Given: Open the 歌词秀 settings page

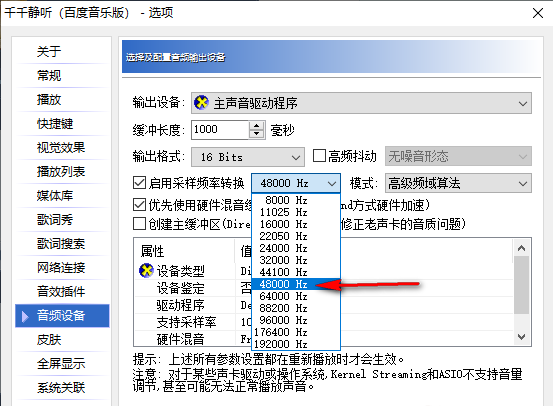Looking at the screenshot, I should pos(55,220).
